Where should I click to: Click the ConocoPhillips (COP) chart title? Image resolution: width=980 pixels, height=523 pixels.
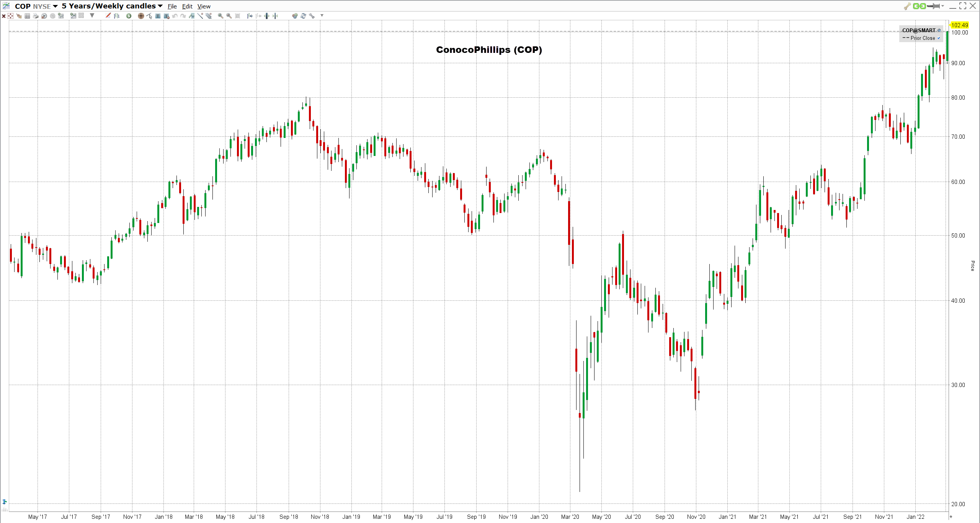point(489,50)
